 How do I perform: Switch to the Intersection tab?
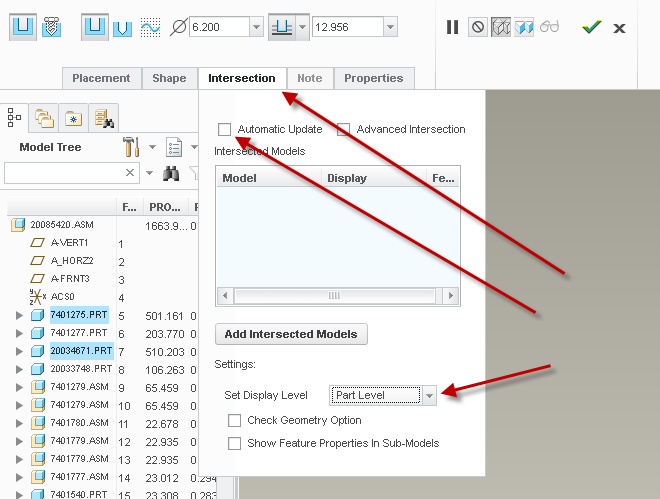point(242,78)
